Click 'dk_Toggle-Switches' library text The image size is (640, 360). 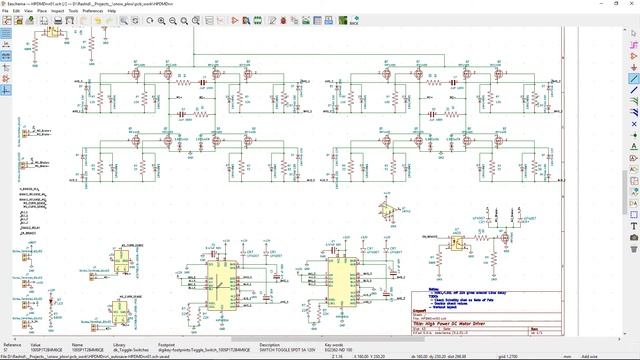(x=131, y=350)
